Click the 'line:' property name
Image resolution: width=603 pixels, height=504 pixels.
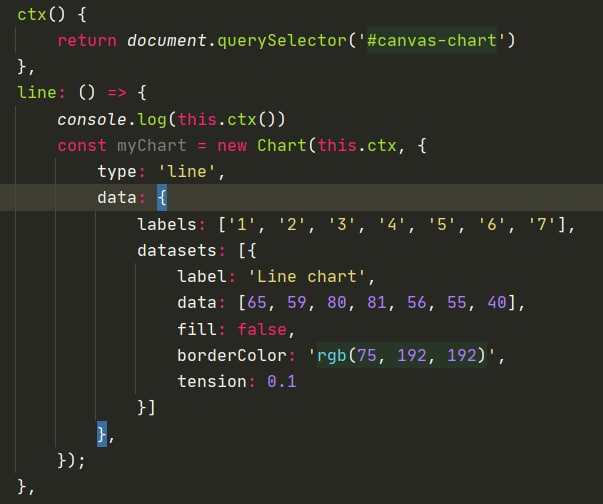[x=42, y=93]
